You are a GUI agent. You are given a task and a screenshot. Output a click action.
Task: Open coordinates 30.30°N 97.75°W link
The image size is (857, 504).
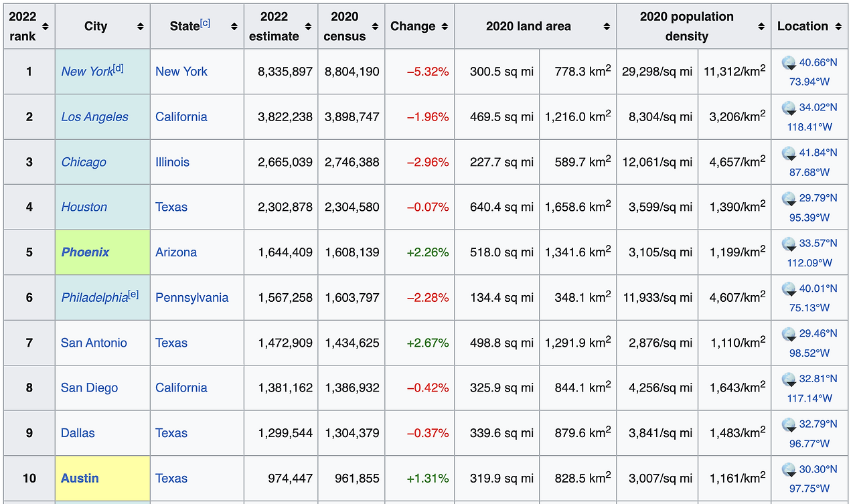coord(809,478)
